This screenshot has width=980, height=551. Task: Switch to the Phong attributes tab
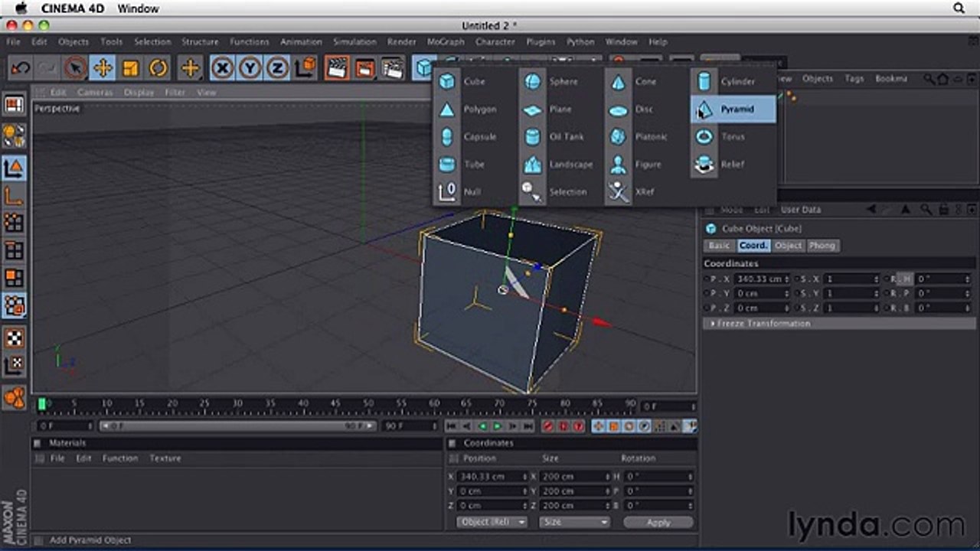pos(822,246)
